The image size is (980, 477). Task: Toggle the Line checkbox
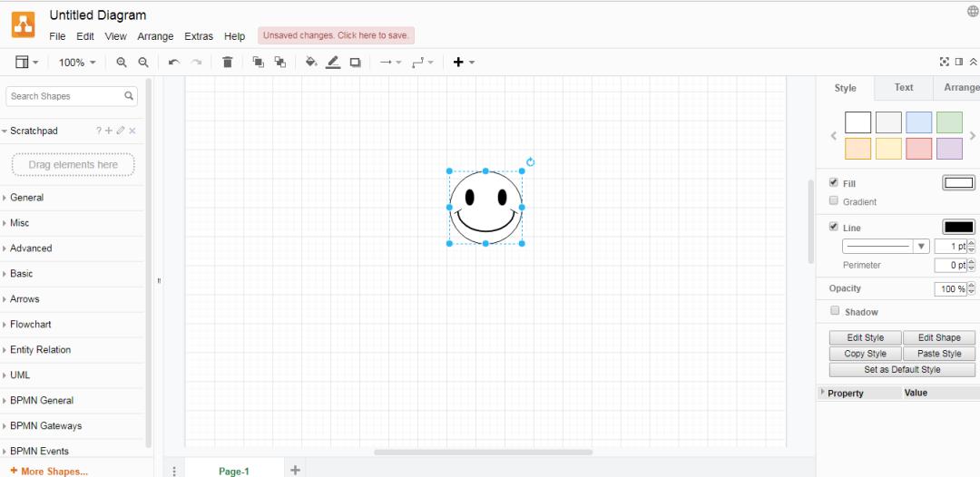pos(833,226)
